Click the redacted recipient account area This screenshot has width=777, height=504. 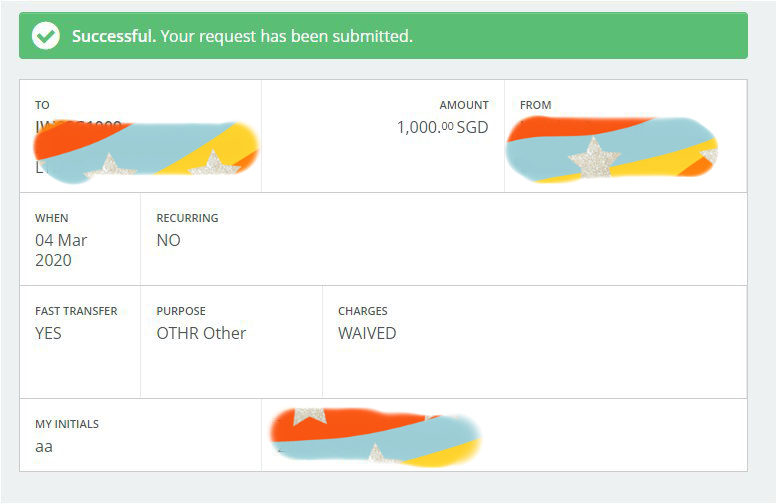(x=145, y=152)
